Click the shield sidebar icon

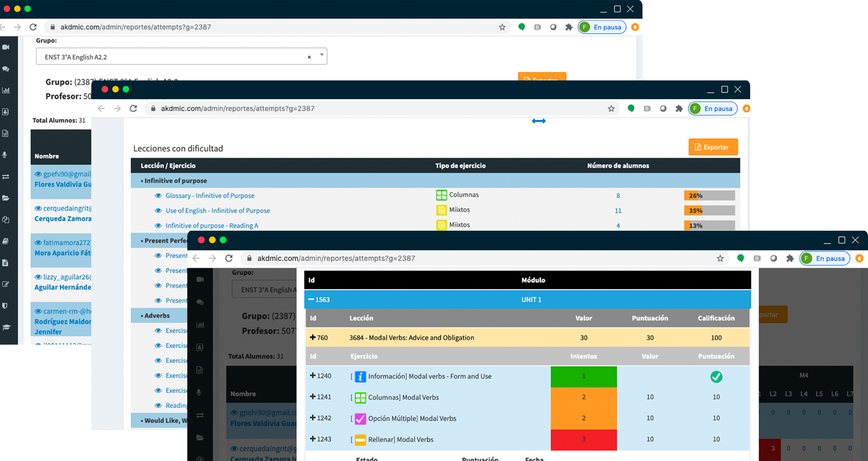coord(5,306)
